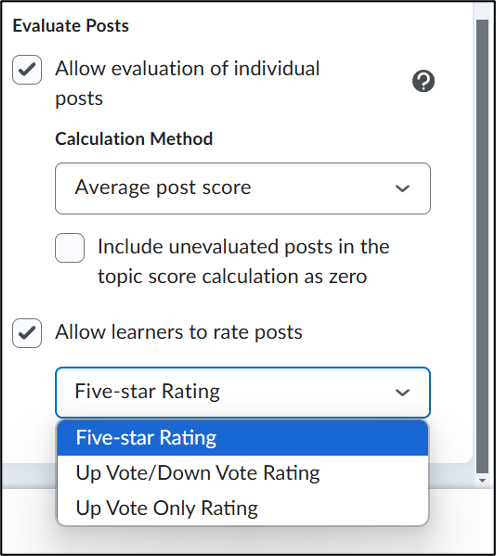Image resolution: width=496 pixels, height=556 pixels.
Task: Enable Include unevaluated posts as zero checkbox
Action: 70,248
